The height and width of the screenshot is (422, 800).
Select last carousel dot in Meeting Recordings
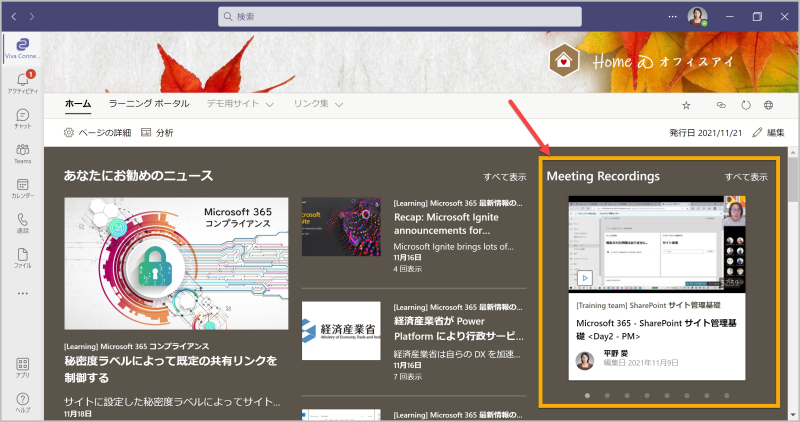click(727, 395)
